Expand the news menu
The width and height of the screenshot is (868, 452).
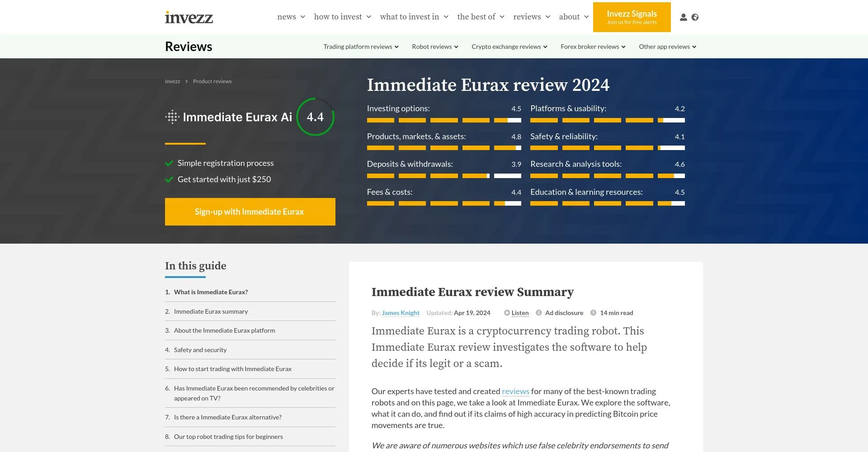(291, 17)
